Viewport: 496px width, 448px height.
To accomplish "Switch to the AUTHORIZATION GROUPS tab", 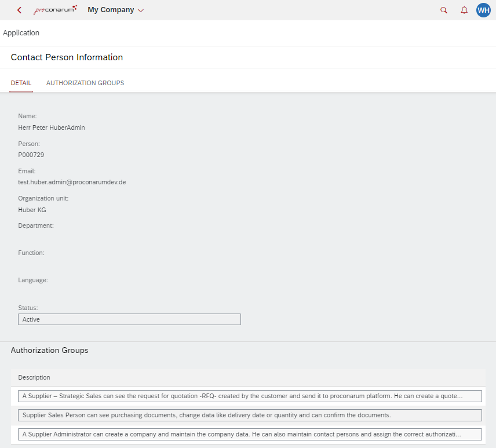I will [x=85, y=83].
